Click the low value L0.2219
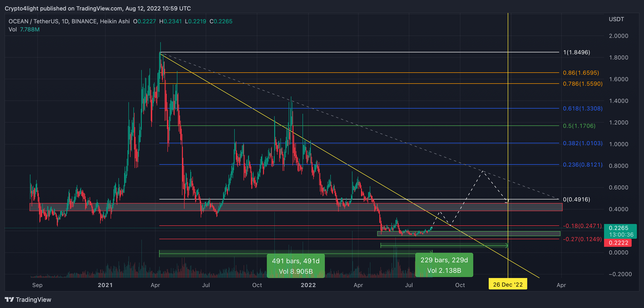 [195, 21]
